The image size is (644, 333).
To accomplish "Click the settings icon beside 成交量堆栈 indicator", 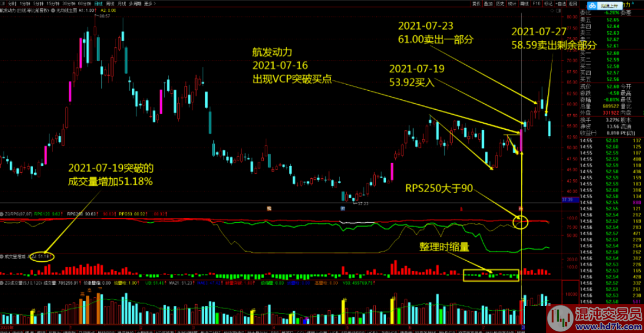I will 2,255.
